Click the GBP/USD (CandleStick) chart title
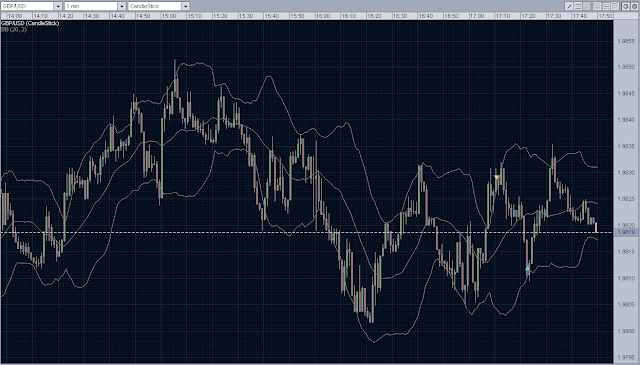640x365 pixels. (x=30, y=23)
